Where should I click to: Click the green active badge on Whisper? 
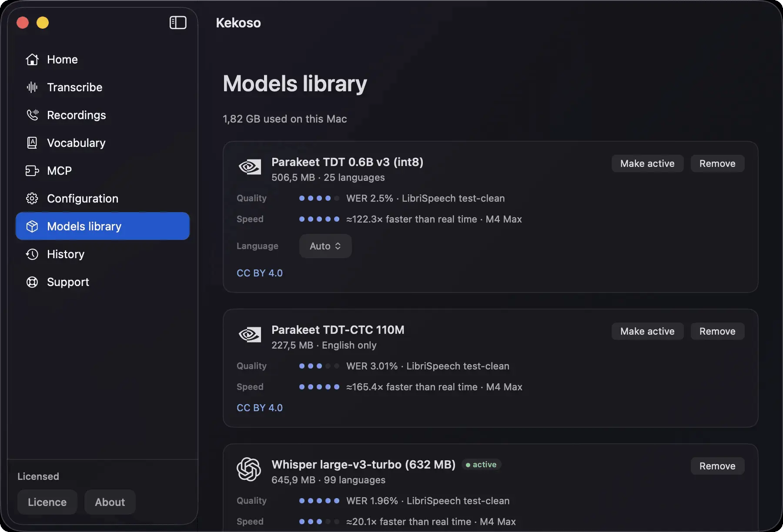(x=481, y=465)
